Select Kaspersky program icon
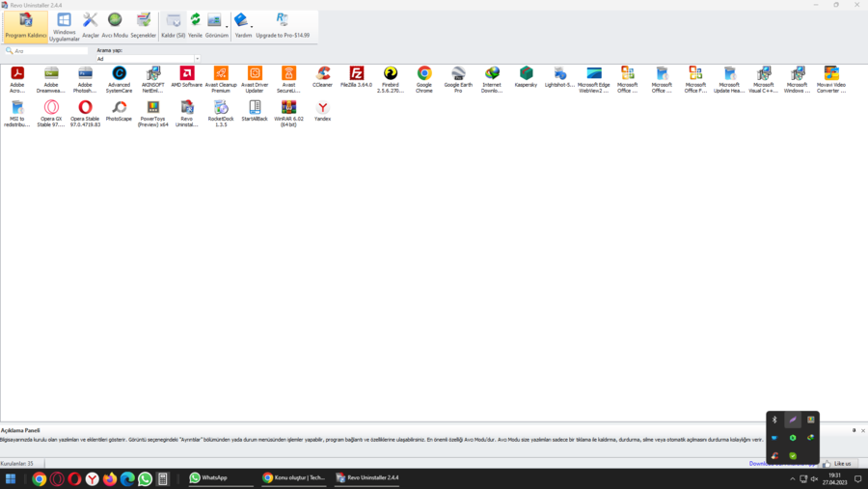 pos(526,77)
